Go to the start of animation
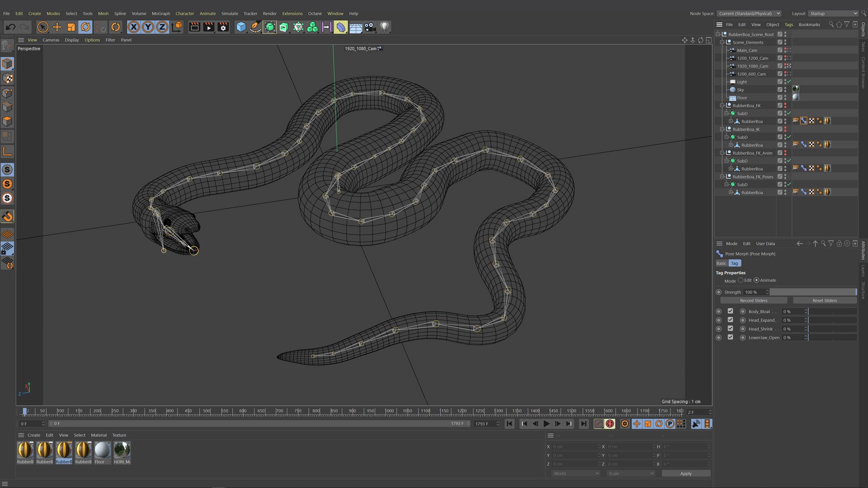This screenshot has width=868, height=488. 509,424
